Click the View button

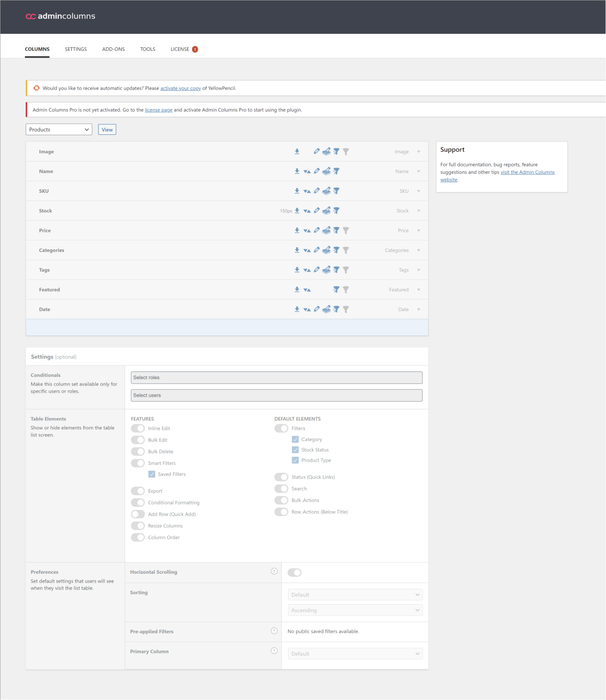pos(107,130)
